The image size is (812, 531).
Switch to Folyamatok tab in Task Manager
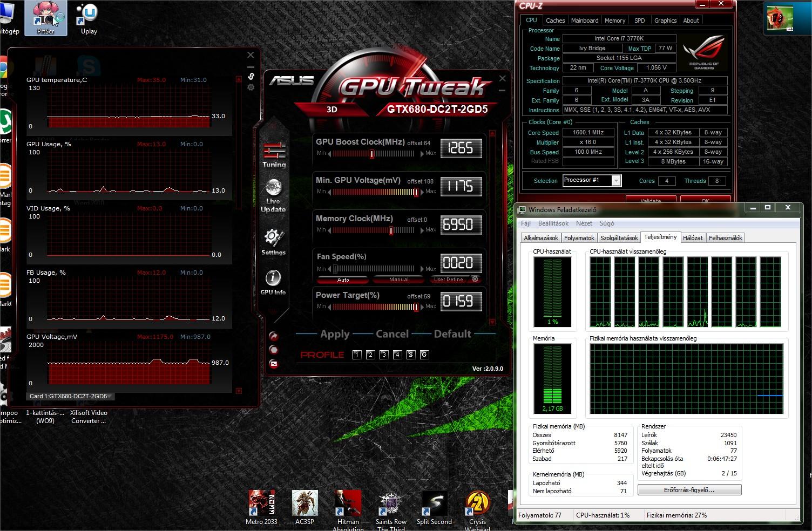[579, 238]
